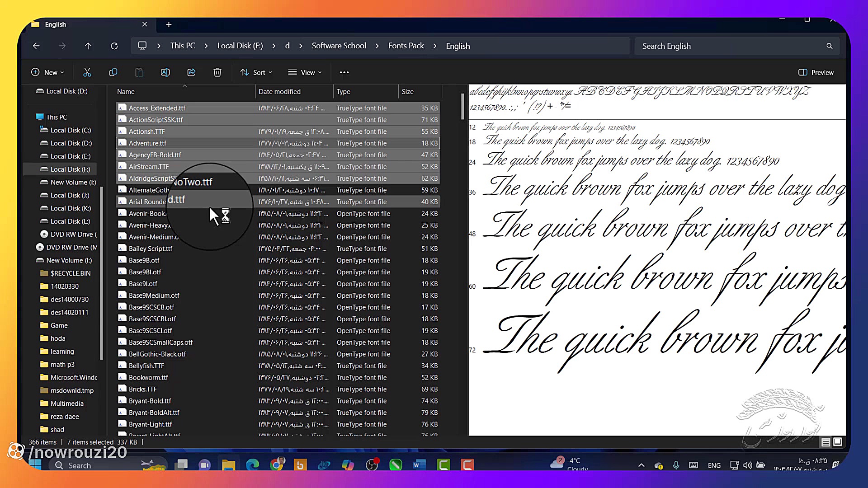Click the Rename icon in toolbar
The width and height of the screenshot is (868, 488).
coord(165,72)
